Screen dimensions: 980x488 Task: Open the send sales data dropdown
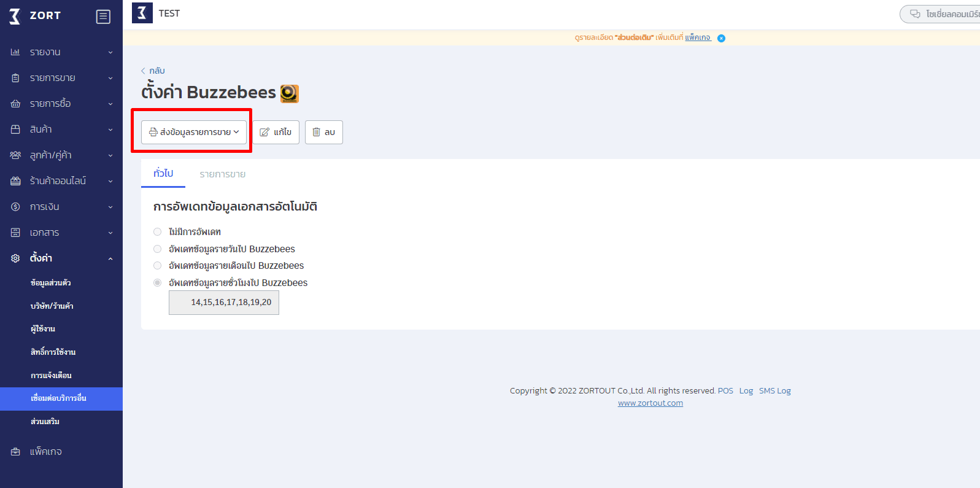click(194, 132)
